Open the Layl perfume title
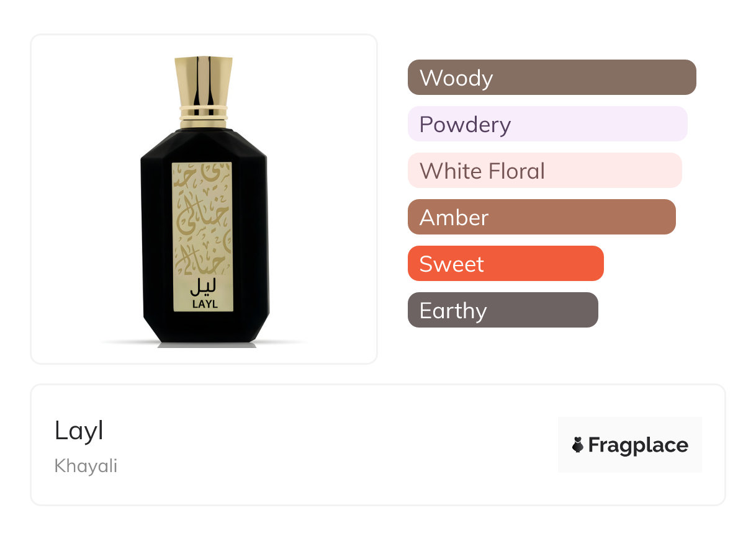This screenshot has height=536, width=756. click(79, 431)
